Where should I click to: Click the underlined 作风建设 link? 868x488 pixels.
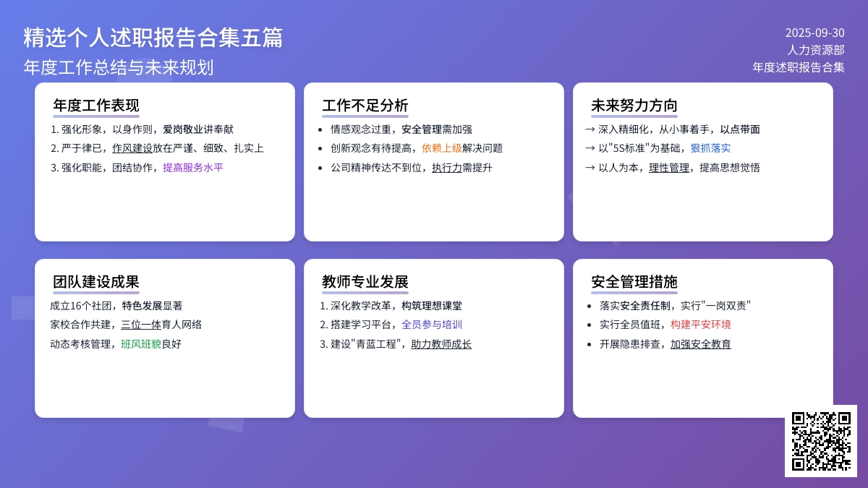(x=132, y=148)
